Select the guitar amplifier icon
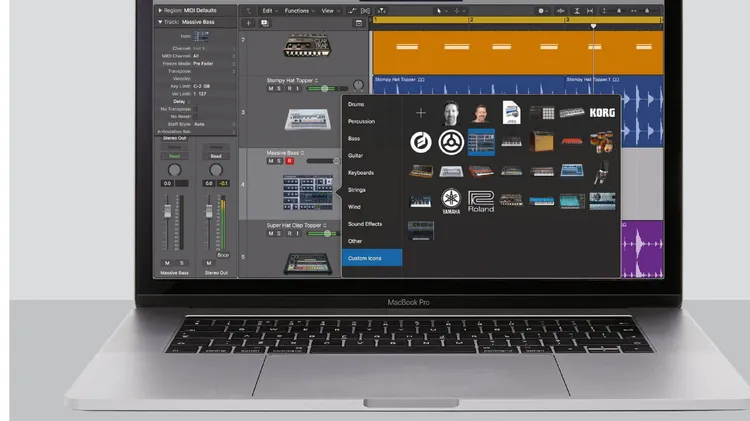Screen dimensions: 750x421 541,142
